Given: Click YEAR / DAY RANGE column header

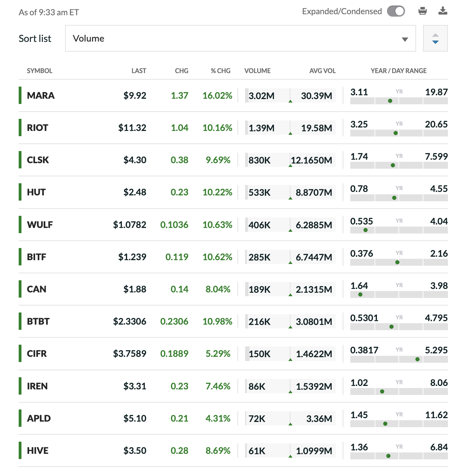Looking at the screenshot, I should (399, 71).
